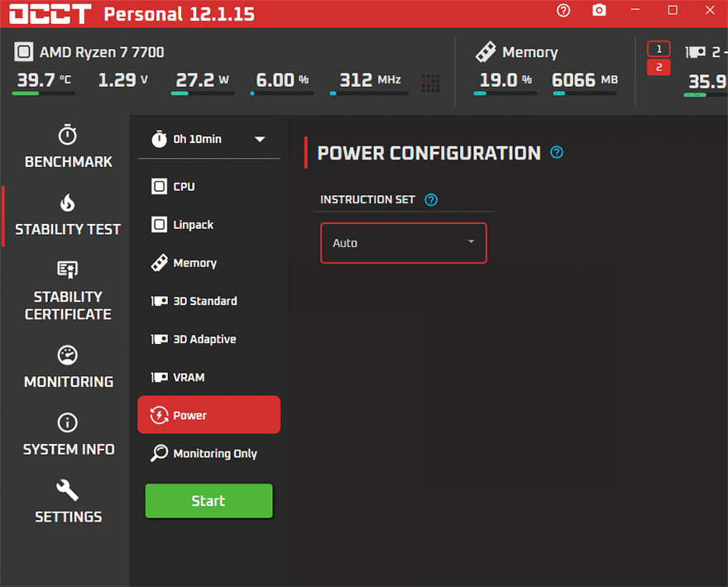
Task: Select the Linpack test
Action: (x=209, y=225)
